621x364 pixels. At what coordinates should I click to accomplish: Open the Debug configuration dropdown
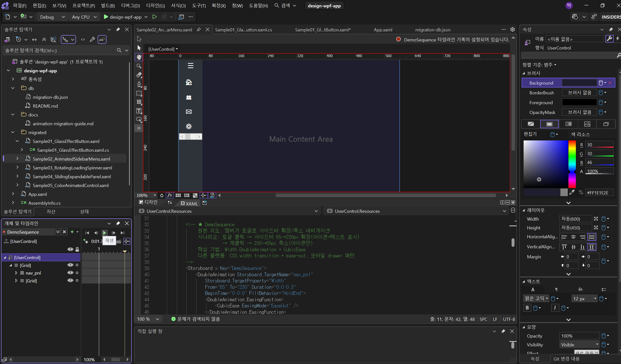[x=63, y=17]
